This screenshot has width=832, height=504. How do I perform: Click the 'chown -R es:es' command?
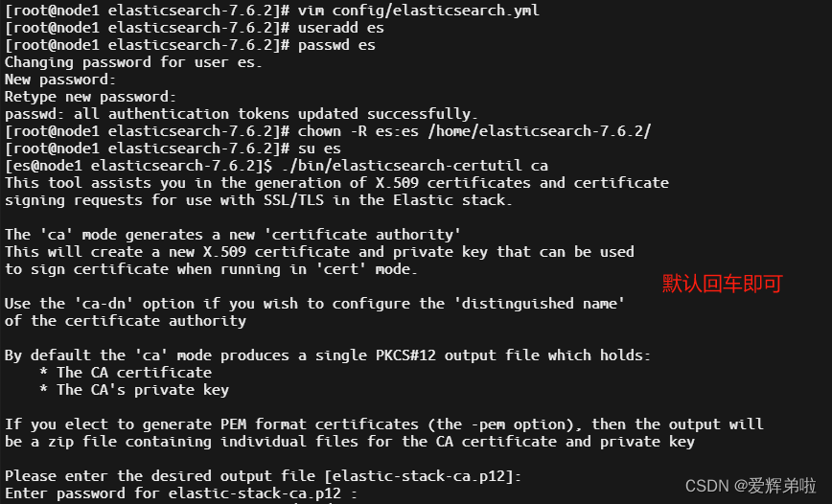(358, 131)
